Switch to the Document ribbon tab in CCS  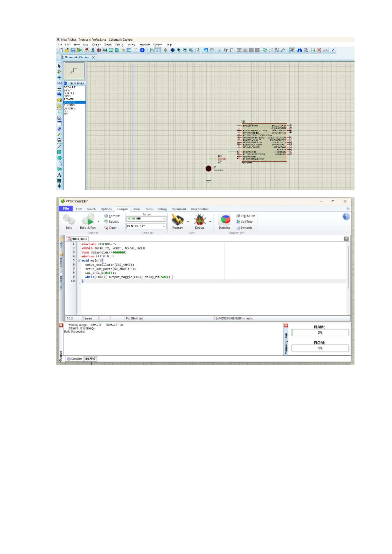pos(179,209)
